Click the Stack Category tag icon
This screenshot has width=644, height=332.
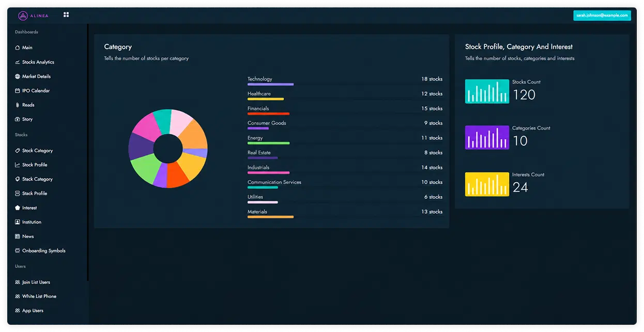click(x=18, y=179)
